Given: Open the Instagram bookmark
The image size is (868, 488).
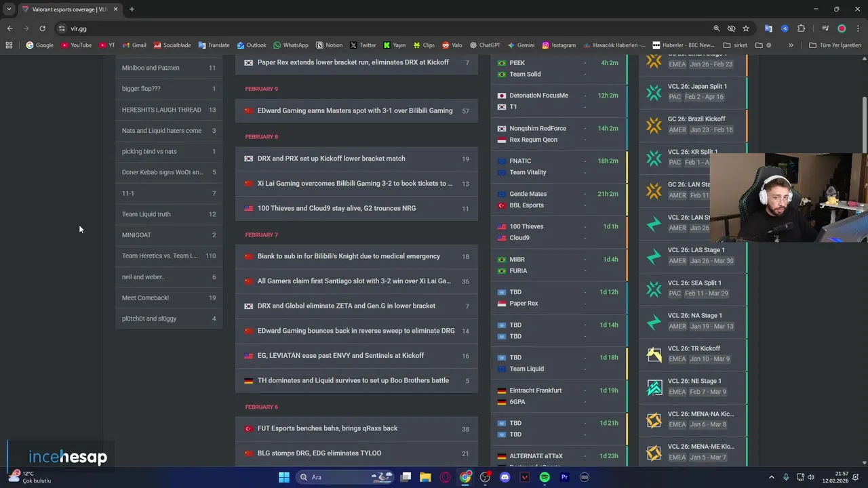Looking at the screenshot, I should [x=559, y=45].
